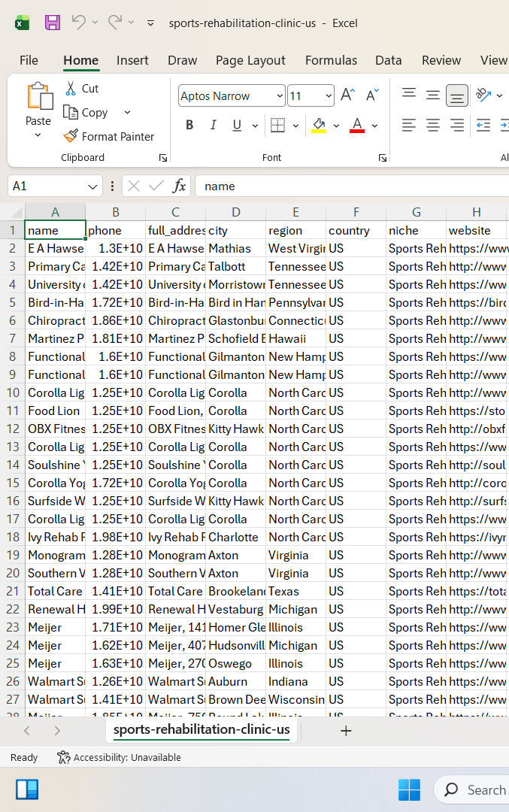Open the File menu
Image resolution: width=509 pixels, height=812 pixels.
pos(29,60)
